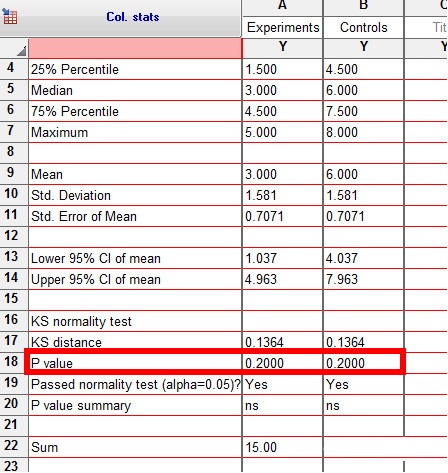Click the Std. Deviation row label

pos(71,195)
